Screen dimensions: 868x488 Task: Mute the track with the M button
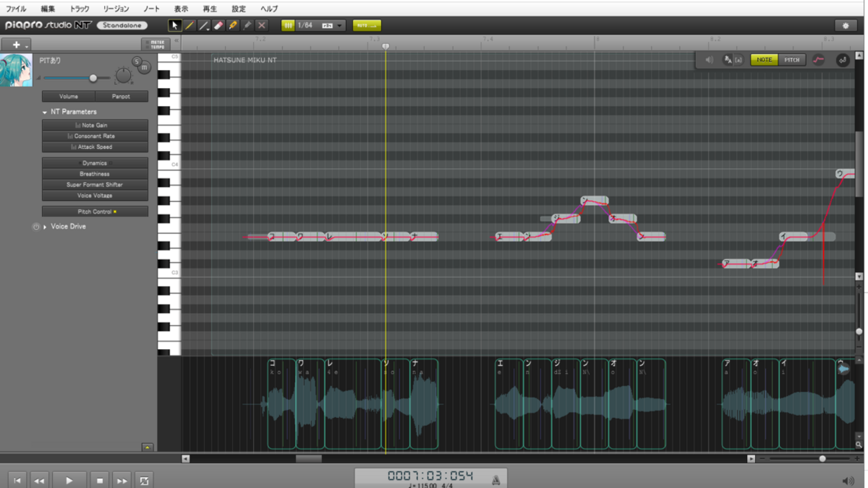coord(144,67)
